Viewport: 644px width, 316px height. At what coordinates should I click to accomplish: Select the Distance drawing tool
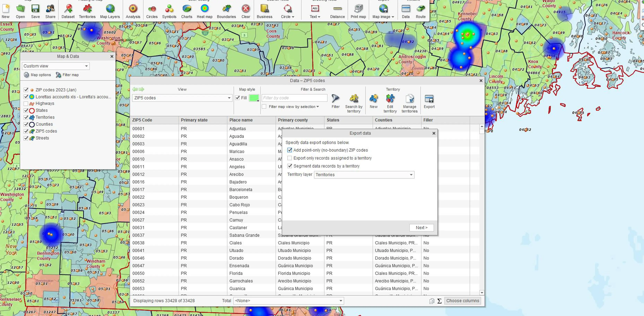coord(337,9)
